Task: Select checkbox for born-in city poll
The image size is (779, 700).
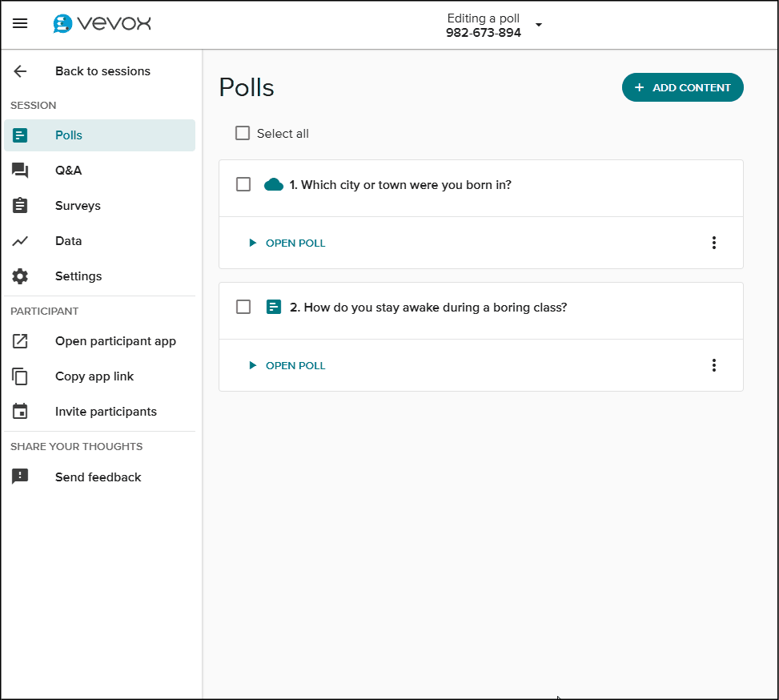Action: 243,185
